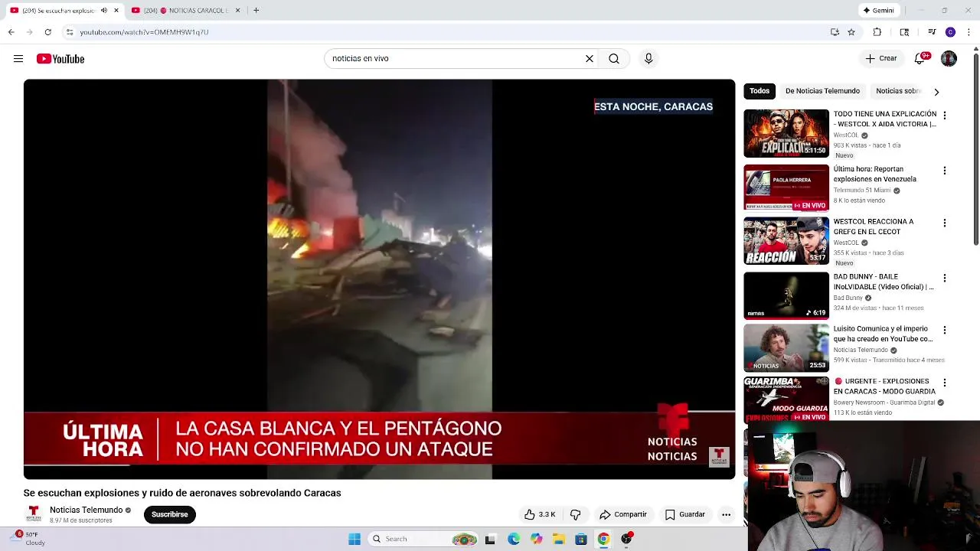Open Microsoft Edge from taskbar
This screenshot has width=980, height=551.
513,539
